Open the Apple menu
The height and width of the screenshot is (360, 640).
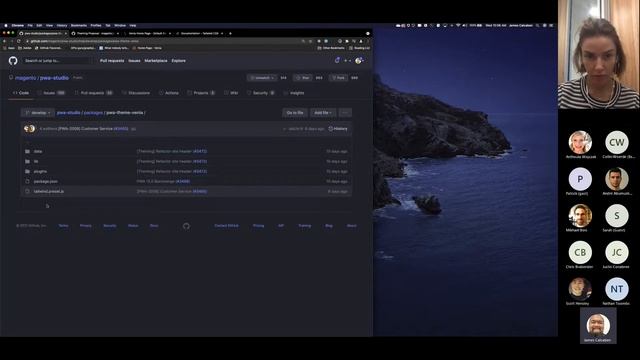click(x=6, y=25)
